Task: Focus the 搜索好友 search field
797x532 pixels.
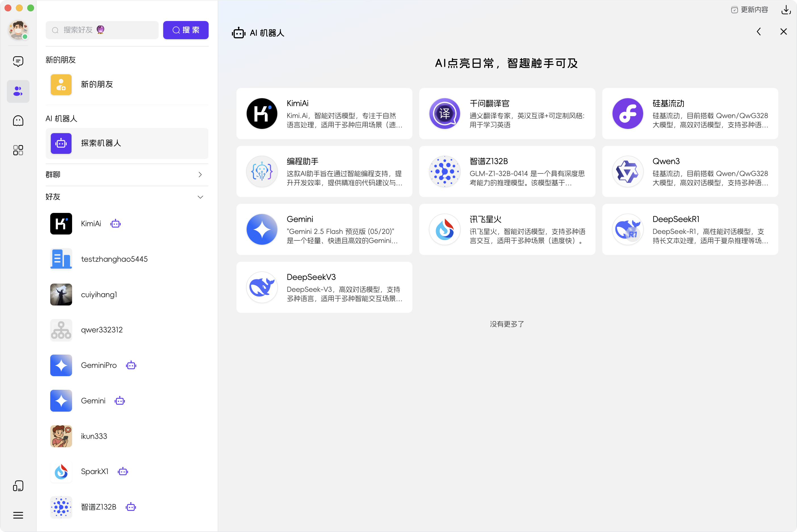Action: click(102, 30)
